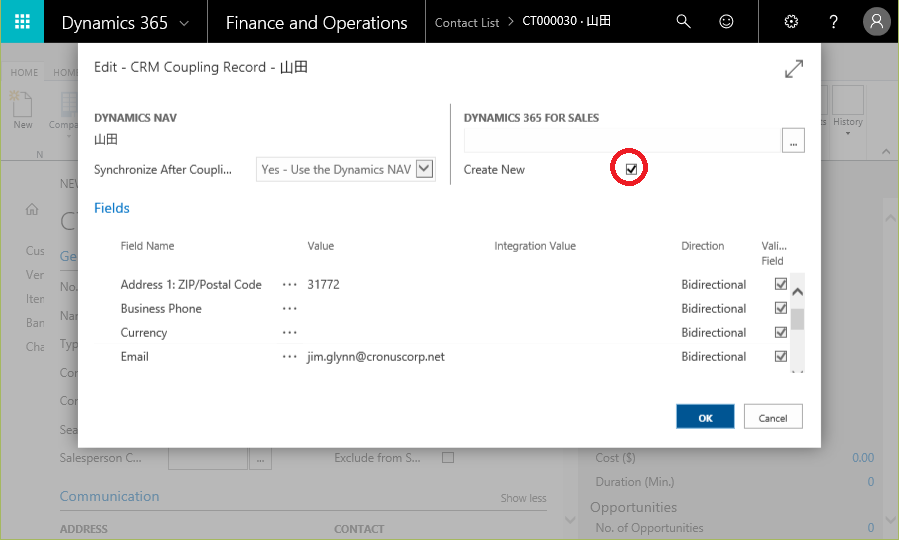Screen dimensions: 899x540
Task: Cancel the coupling record dialog
Action: click(x=773, y=417)
